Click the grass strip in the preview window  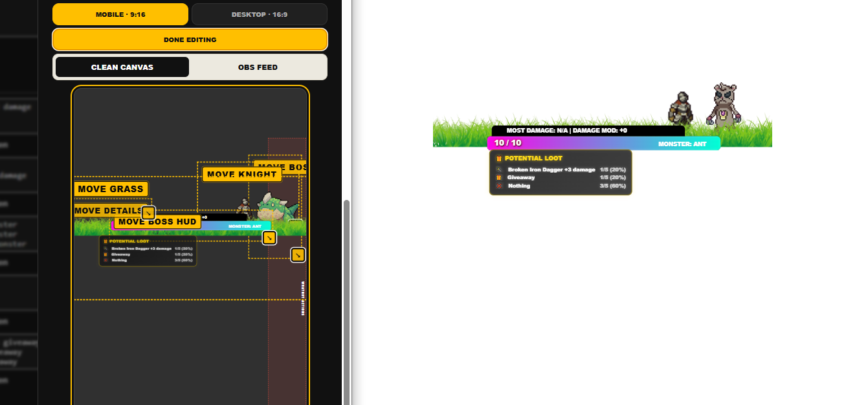tap(602, 132)
